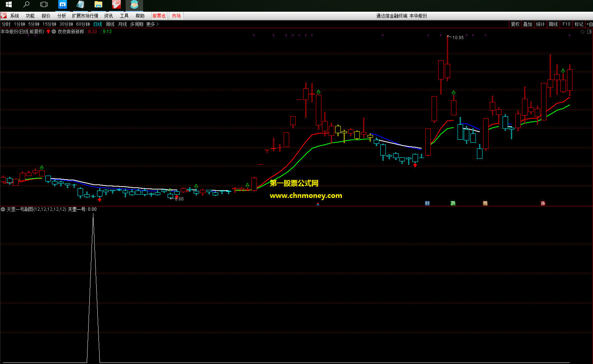Image resolution: width=593 pixels, height=364 pixels.
Task: Select the 日线 daily tab
Action: tap(98, 24)
